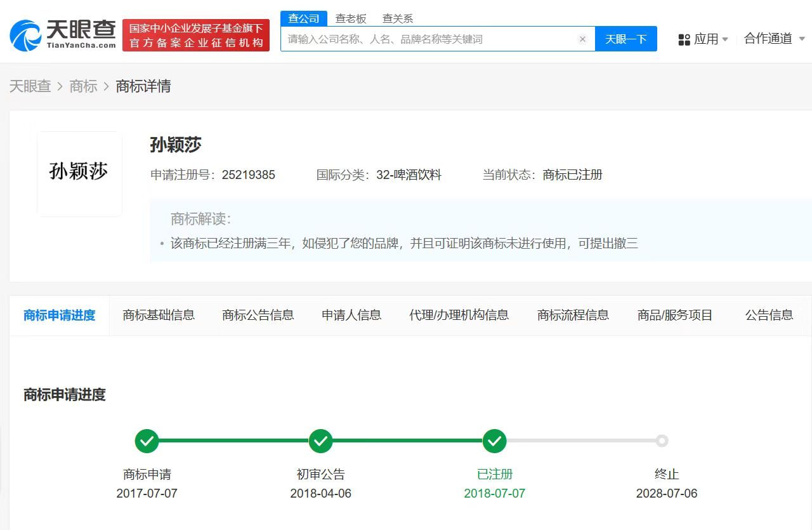
Task: Click the Tianyancha logo icon
Action: point(24,33)
